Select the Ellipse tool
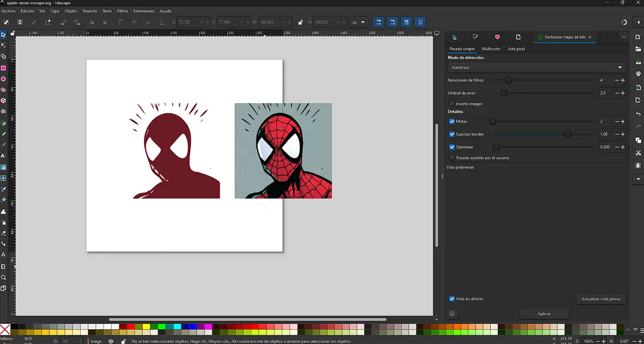Viewport: 644px width, 344px height. (x=4, y=78)
